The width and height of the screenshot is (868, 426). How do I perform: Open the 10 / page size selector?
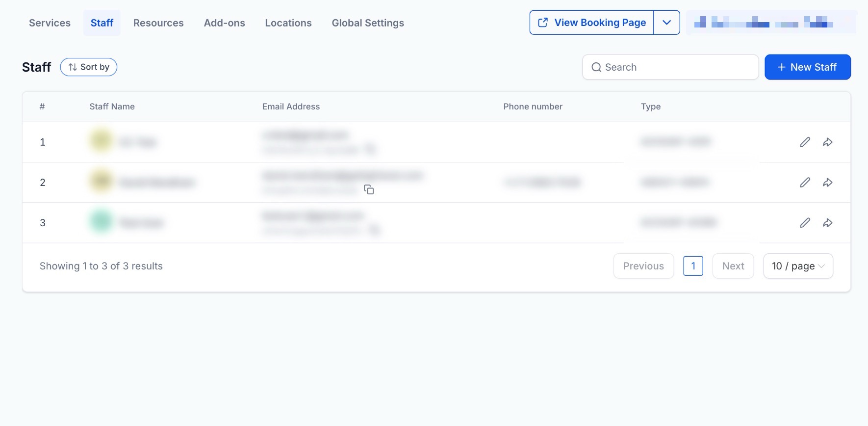point(798,266)
